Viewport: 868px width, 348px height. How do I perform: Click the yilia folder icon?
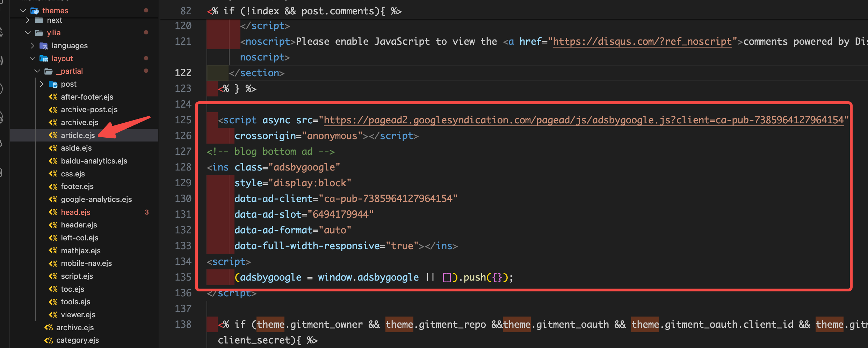39,33
